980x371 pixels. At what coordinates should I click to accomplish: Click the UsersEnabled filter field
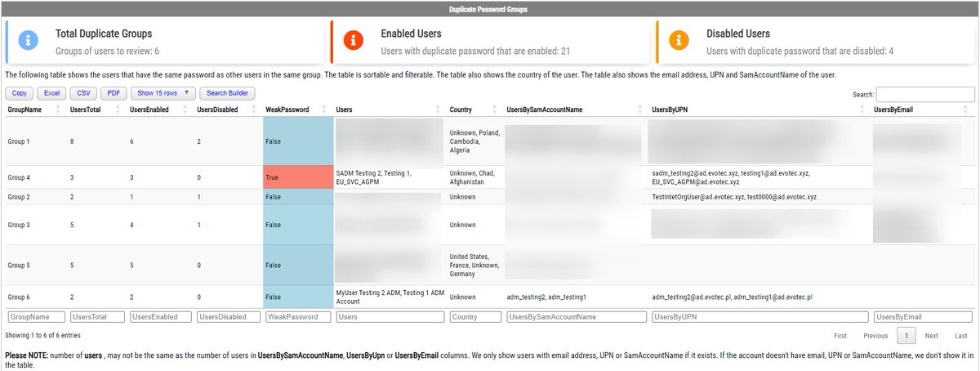160,316
